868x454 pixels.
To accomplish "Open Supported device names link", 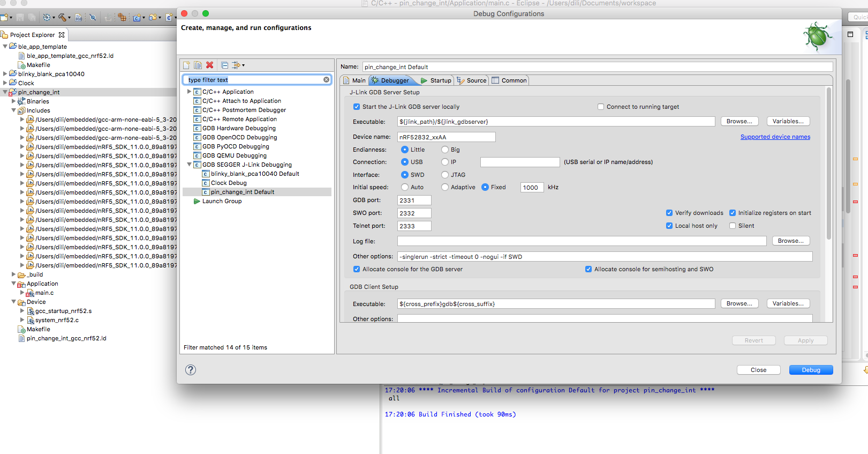I will pyautogui.click(x=775, y=137).
